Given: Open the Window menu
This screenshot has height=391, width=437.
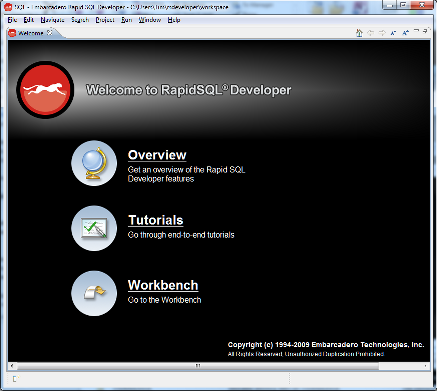Looking at the screenshot, I should tap(150, 20).
